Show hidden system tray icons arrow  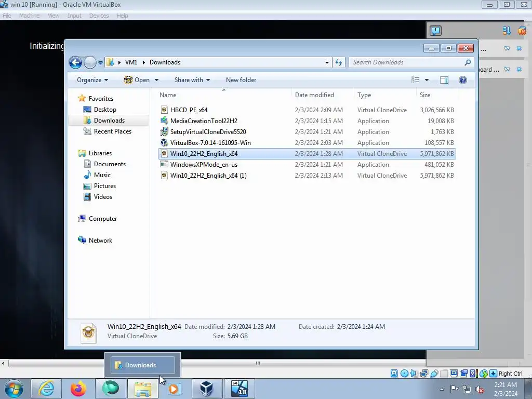click(x=442, y=389)
